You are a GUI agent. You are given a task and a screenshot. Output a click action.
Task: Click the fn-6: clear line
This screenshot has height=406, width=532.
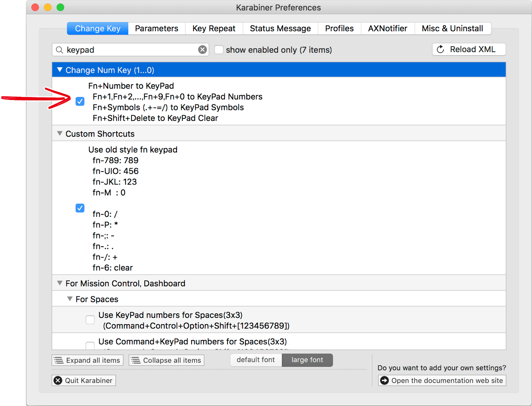[113, 268]
